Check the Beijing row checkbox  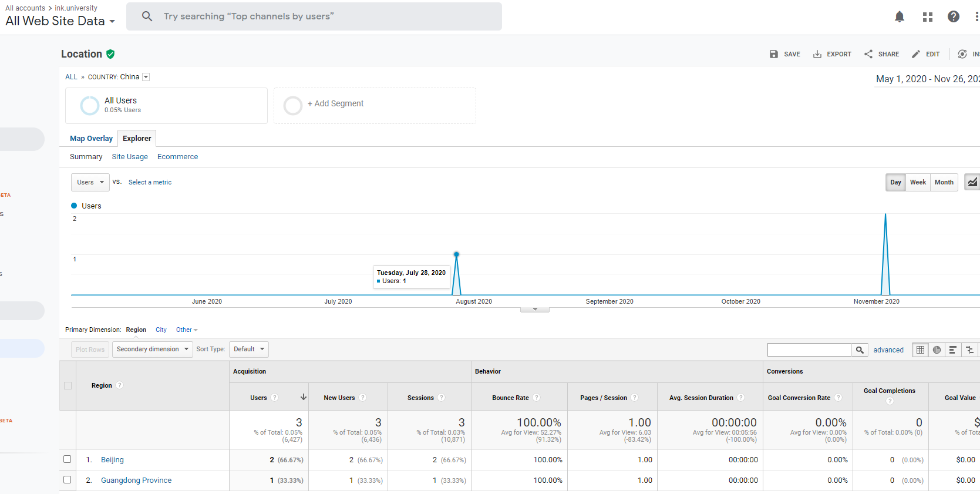click(x=68, y=459)
